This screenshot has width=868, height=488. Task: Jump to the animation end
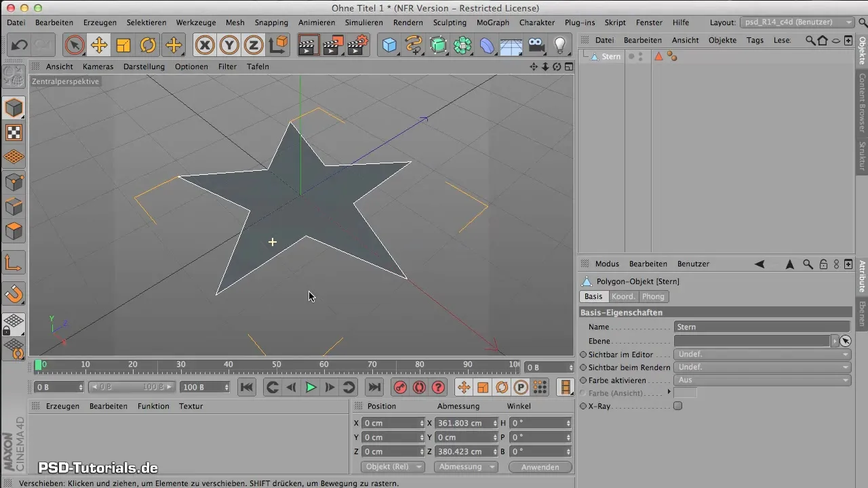[374, 387]
